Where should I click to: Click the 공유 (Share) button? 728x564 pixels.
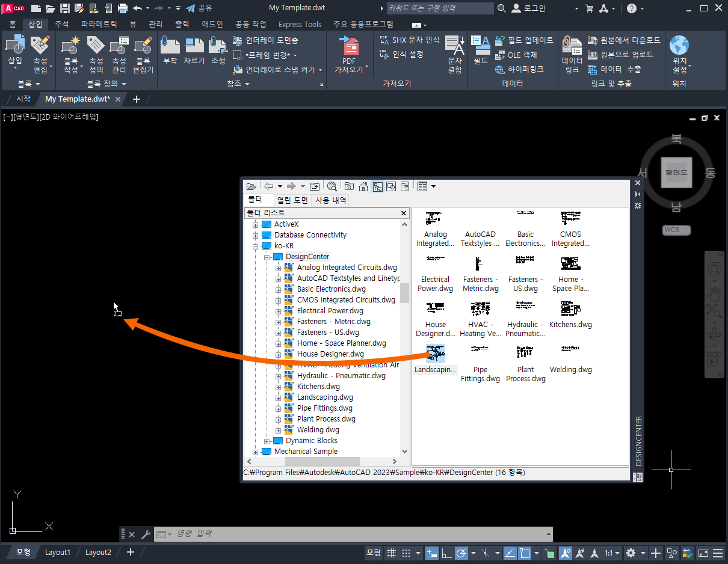pos(199,8)
